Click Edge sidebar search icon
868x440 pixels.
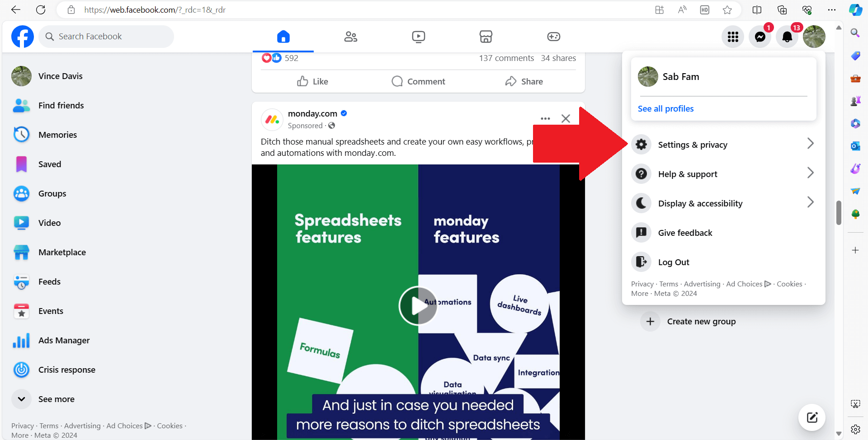(855, 33)
